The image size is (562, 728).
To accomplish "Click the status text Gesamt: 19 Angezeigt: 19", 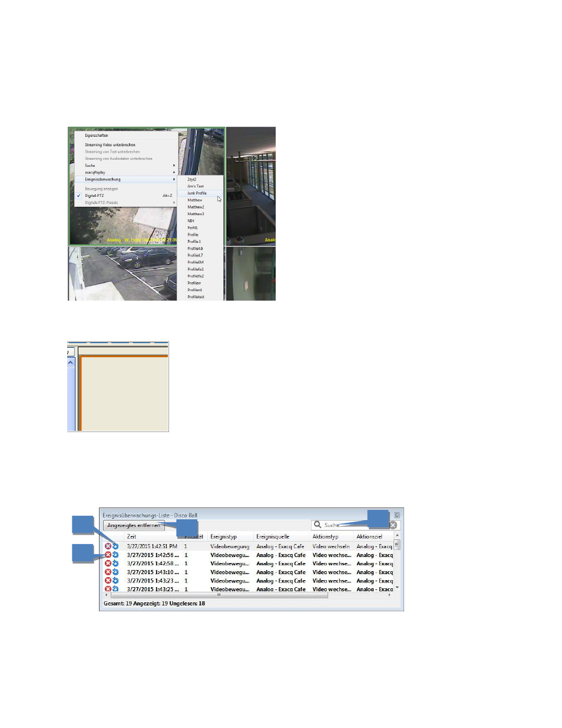I will [x=135, y=604].
